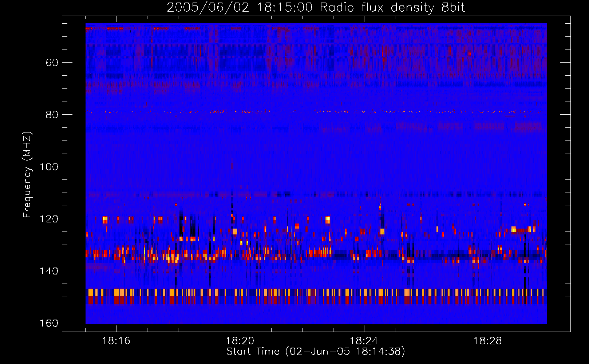
Task: Click the 18:16 time tick label
Action: pos(116,341)
